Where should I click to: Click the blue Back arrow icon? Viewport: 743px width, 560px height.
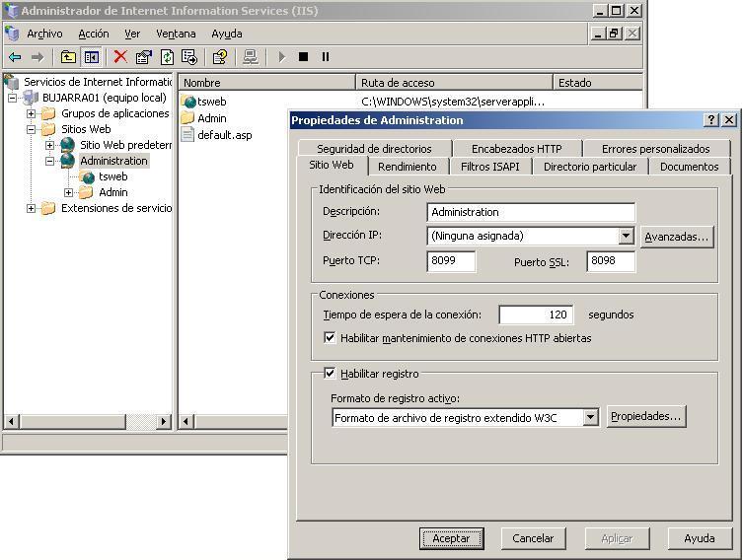coord(15,57)
